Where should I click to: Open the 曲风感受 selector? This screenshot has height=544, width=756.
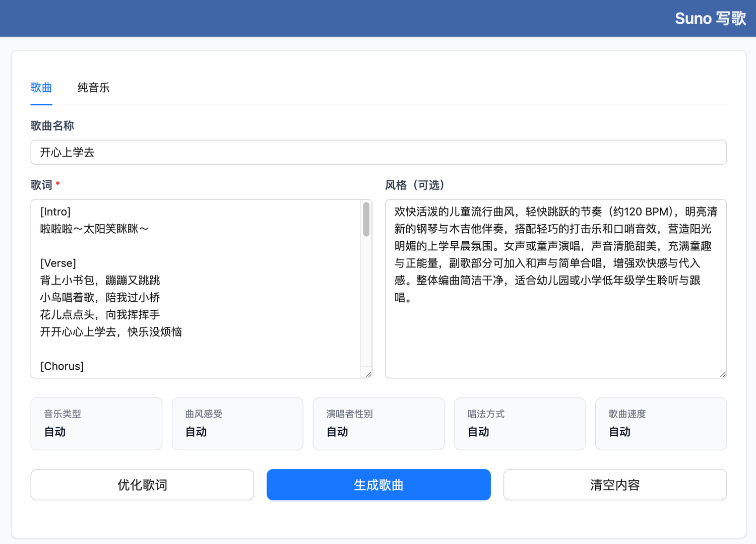click(237, 423)
